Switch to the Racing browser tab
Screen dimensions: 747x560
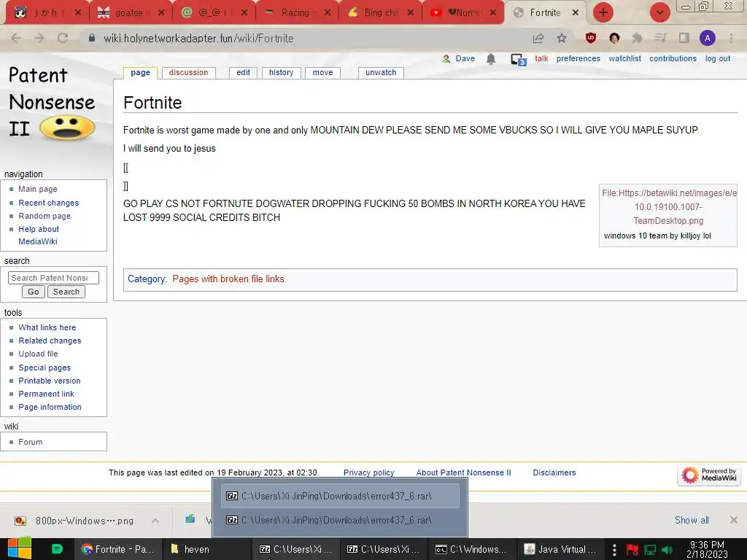[298, 12]
